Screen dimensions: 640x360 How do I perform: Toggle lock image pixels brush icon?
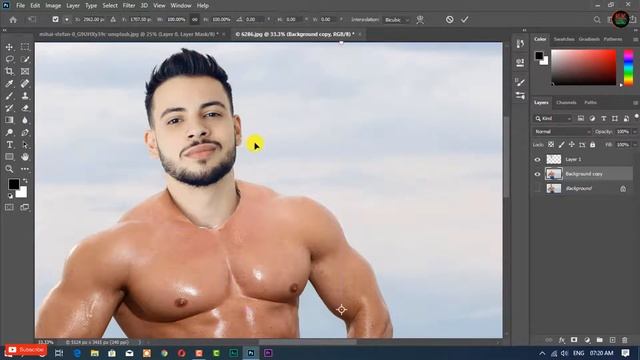562,144
